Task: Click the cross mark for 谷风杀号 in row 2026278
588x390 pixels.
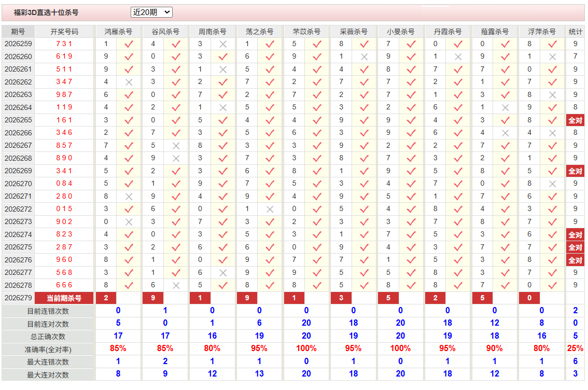Action: tap(176, 285)
